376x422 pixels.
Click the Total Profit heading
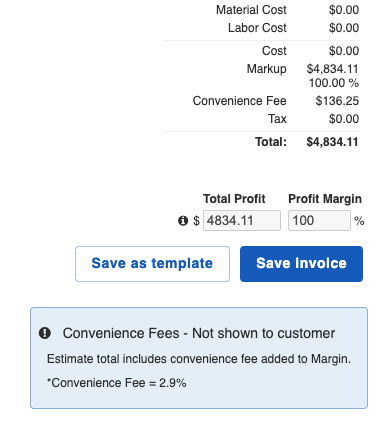(x=234, y=199)
